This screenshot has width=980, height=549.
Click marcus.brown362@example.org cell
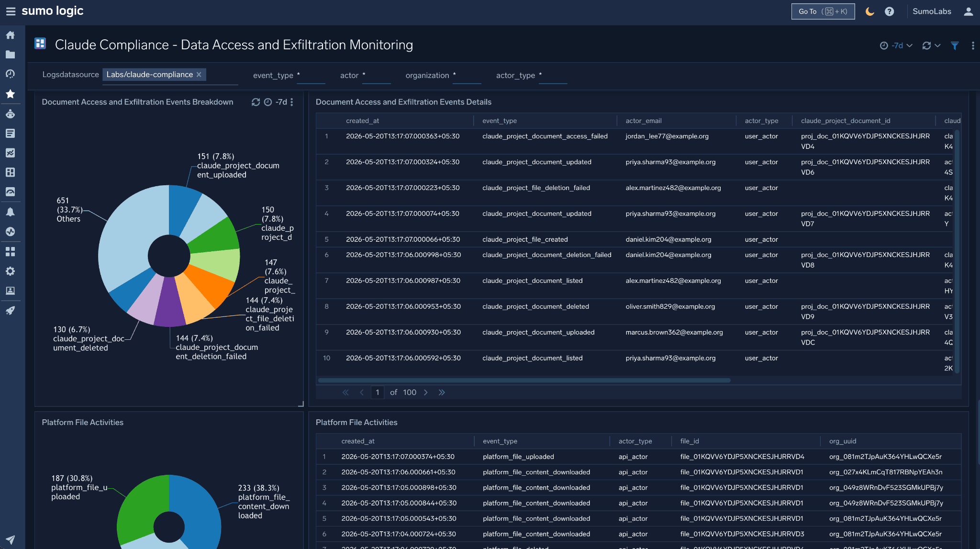[x=674, y=333]
